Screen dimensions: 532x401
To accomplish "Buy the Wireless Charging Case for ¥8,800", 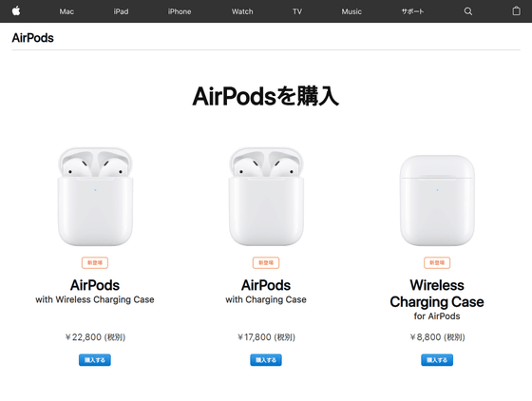I will tap(437, 360).
